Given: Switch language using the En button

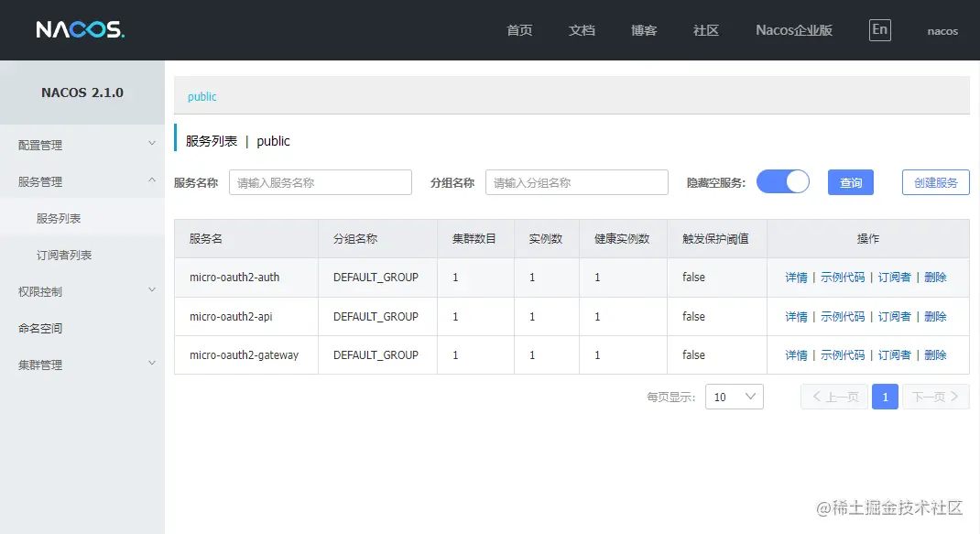Looking at the screenshot, I should coord(878,28).
